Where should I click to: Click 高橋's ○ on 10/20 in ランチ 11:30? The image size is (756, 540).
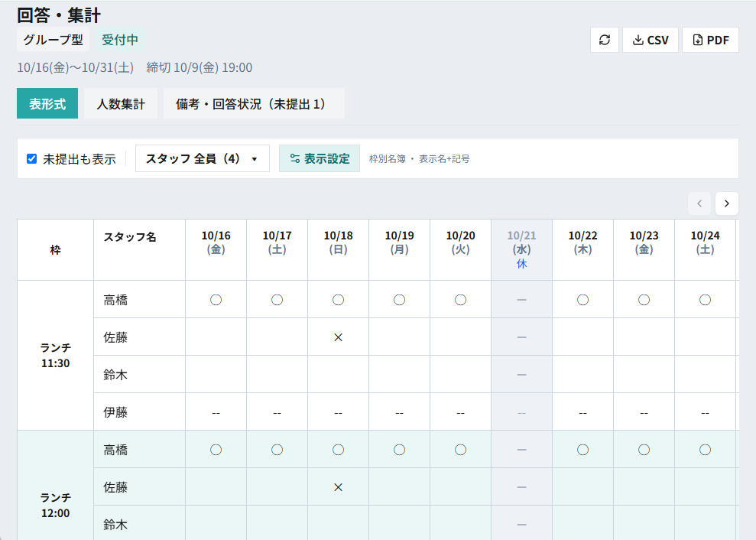460,300
